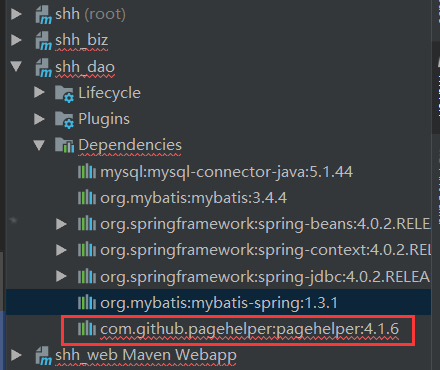Select org.springframework:spring-beans entry
This screenshot has height=370, width=440.
click(x=265, y=224)
